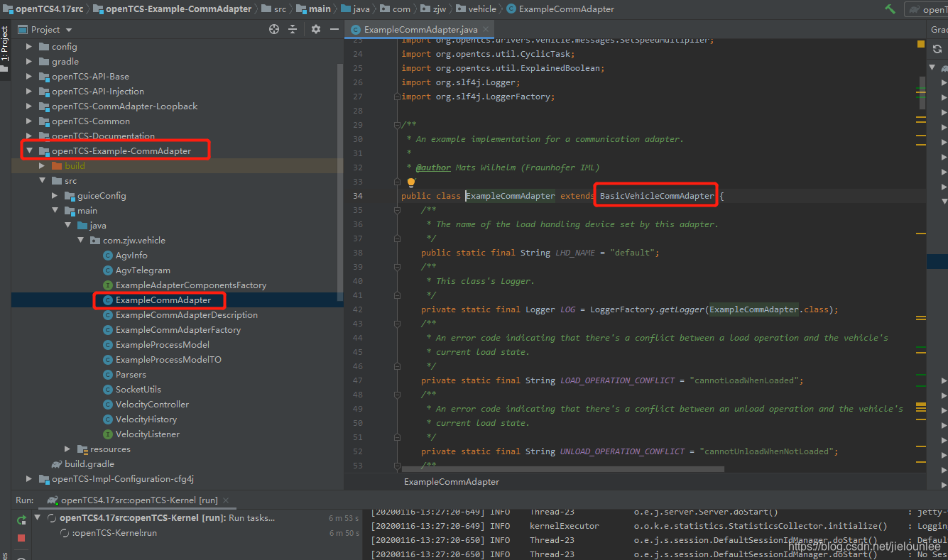Select openTCS-CommAdapter-Loopback module
Screen dimensions: 948x560
(x=124, y=106)
